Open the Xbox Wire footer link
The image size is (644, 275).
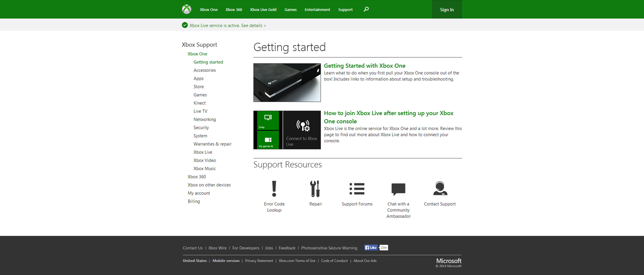pyautogui.click(x=218, y=248)
